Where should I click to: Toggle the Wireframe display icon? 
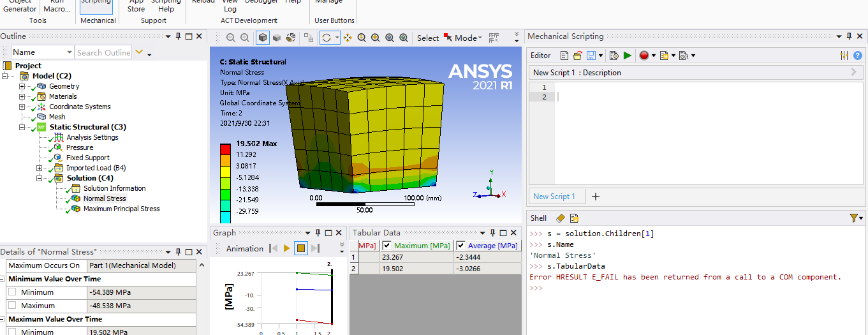point(291,38)
